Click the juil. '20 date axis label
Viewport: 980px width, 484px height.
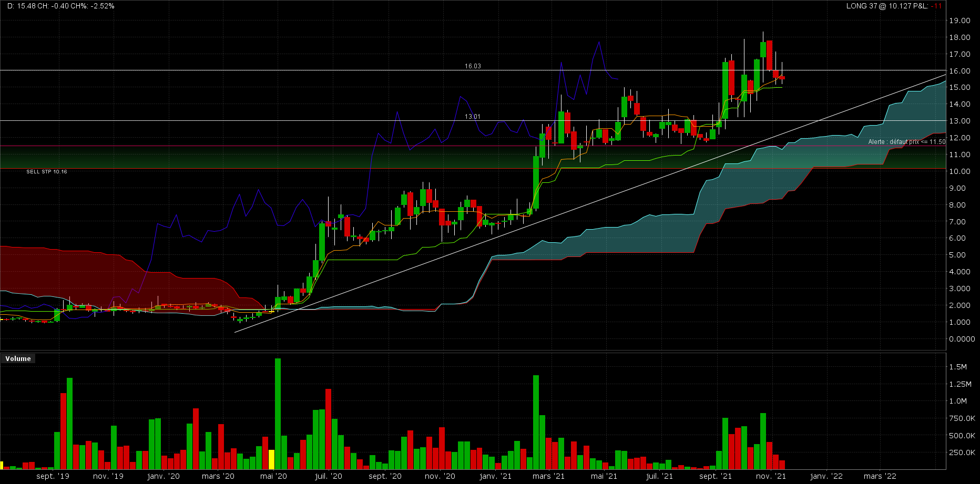328,476
